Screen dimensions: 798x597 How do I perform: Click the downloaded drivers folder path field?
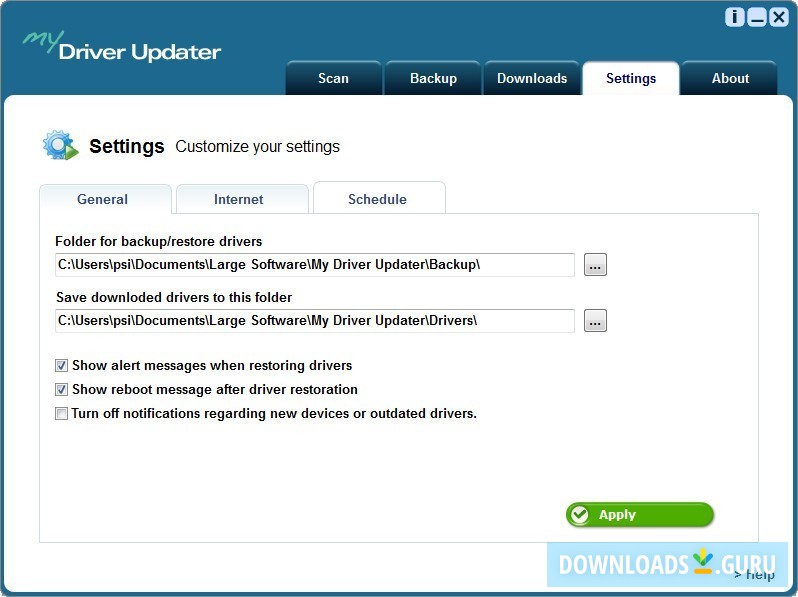click(315, 321)
